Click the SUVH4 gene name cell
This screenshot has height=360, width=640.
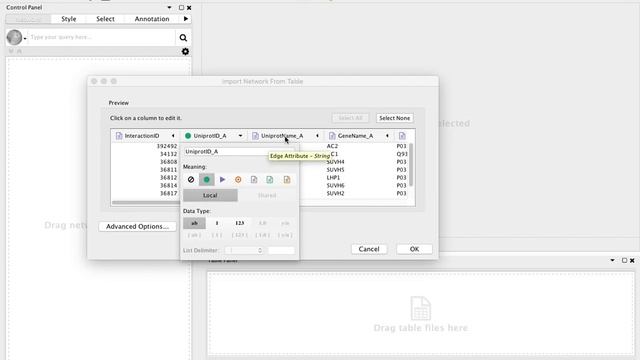coord(336,162)
